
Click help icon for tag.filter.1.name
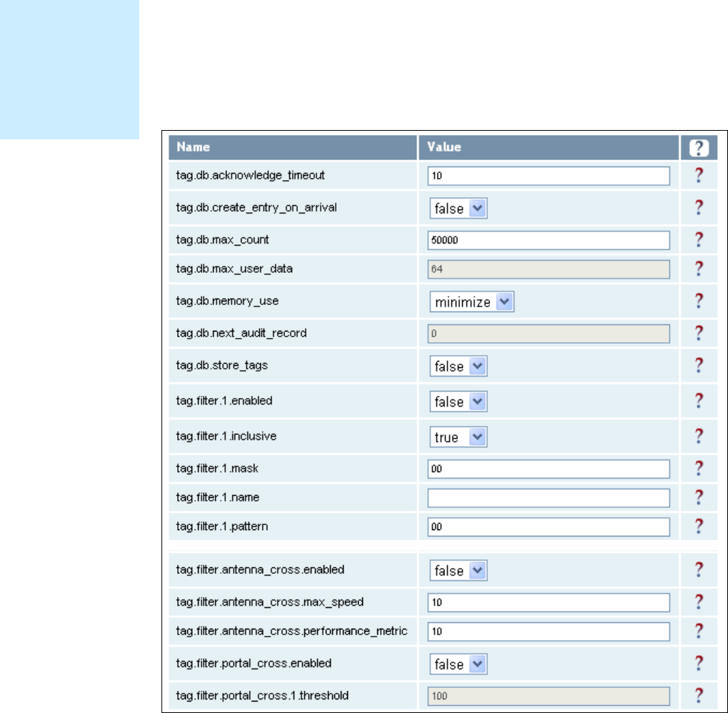tap(699, 498)
